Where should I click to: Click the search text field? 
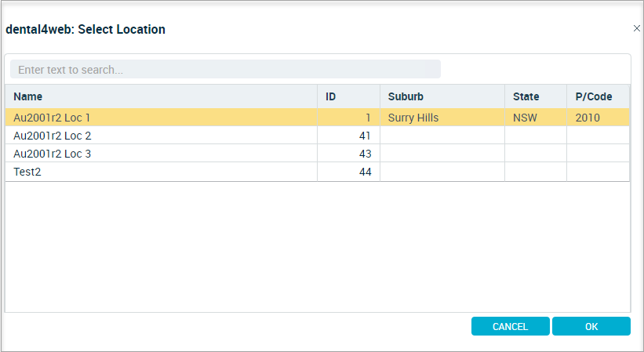coord(225,69)
